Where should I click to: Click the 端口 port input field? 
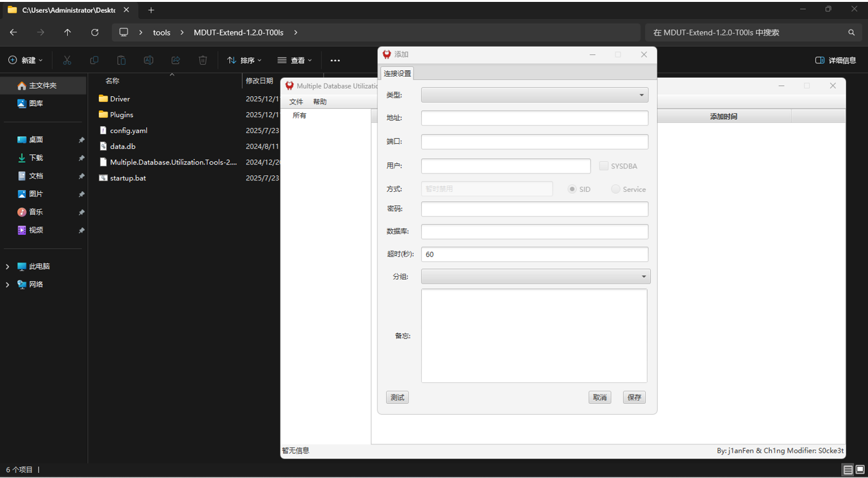coord(534,142)
